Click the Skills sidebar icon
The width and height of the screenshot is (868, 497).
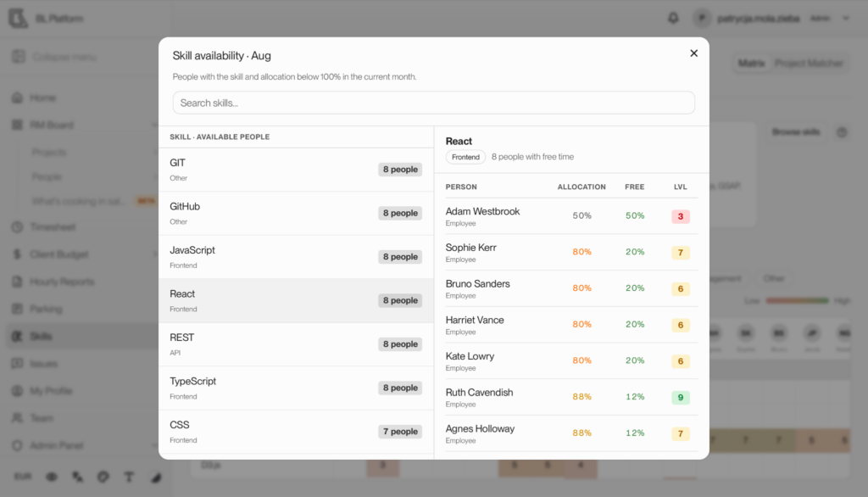(17, 337)
